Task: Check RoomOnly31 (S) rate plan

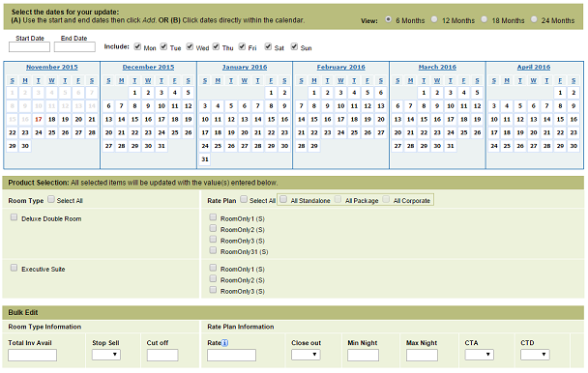Action: click(213, 250)
